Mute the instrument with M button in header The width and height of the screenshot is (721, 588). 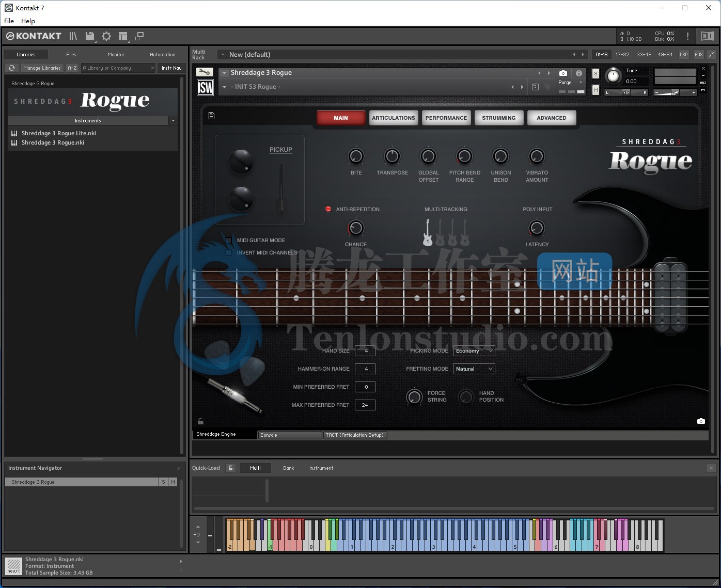[x=595, y=90]
